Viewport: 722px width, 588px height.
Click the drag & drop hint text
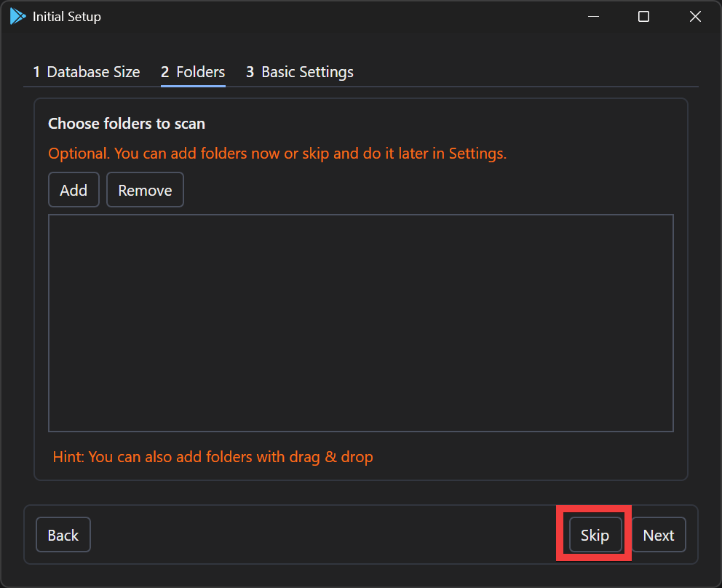coord(213,457)
